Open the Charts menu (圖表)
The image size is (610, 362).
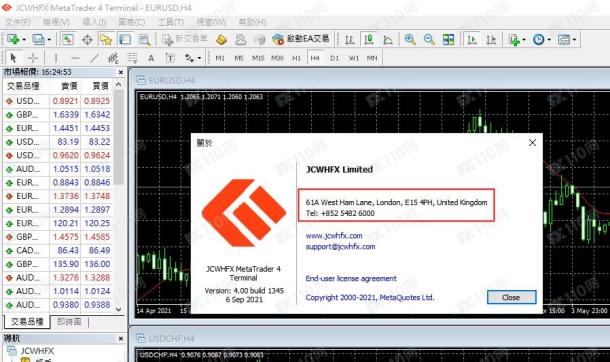click(x=131, y=22)
